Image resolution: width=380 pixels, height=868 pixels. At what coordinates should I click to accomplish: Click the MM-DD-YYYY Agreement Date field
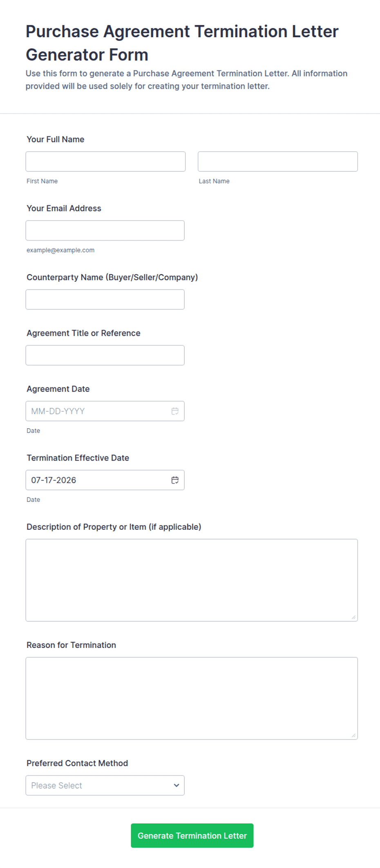(x=105, y=411)
